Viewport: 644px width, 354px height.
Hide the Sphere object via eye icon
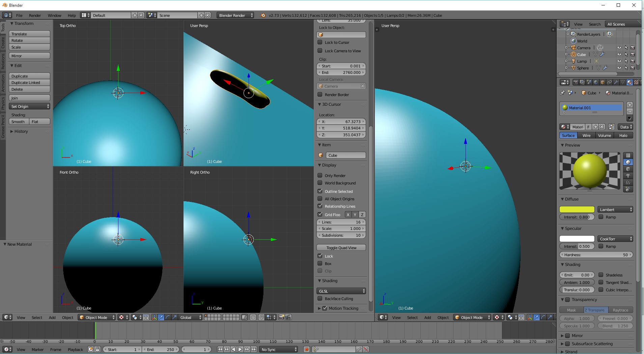pyautogui.click(x=619, y=68)
